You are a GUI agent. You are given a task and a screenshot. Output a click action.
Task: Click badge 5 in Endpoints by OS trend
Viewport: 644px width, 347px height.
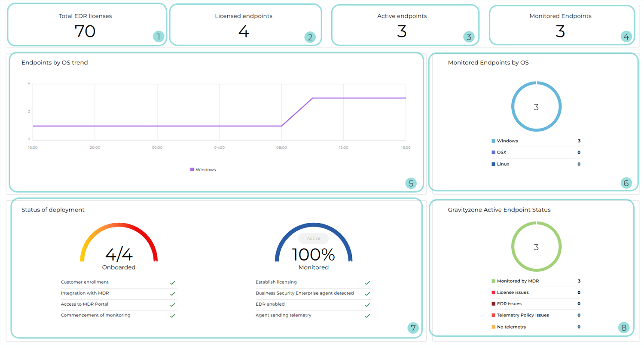click(x=411, y=184)
